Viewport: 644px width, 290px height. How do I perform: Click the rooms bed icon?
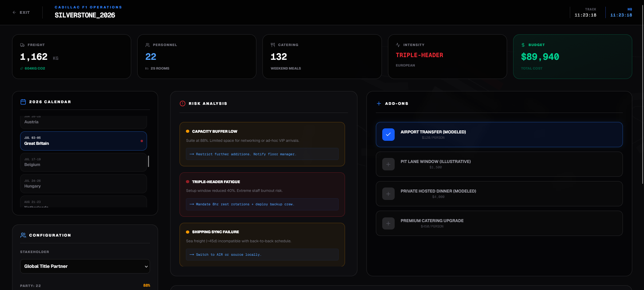[147, 69]
